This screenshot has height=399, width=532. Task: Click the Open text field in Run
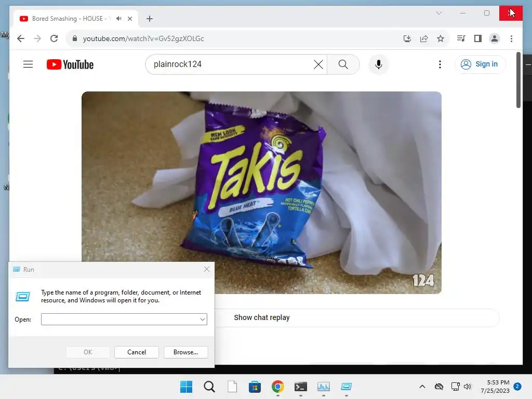(120, 320)
